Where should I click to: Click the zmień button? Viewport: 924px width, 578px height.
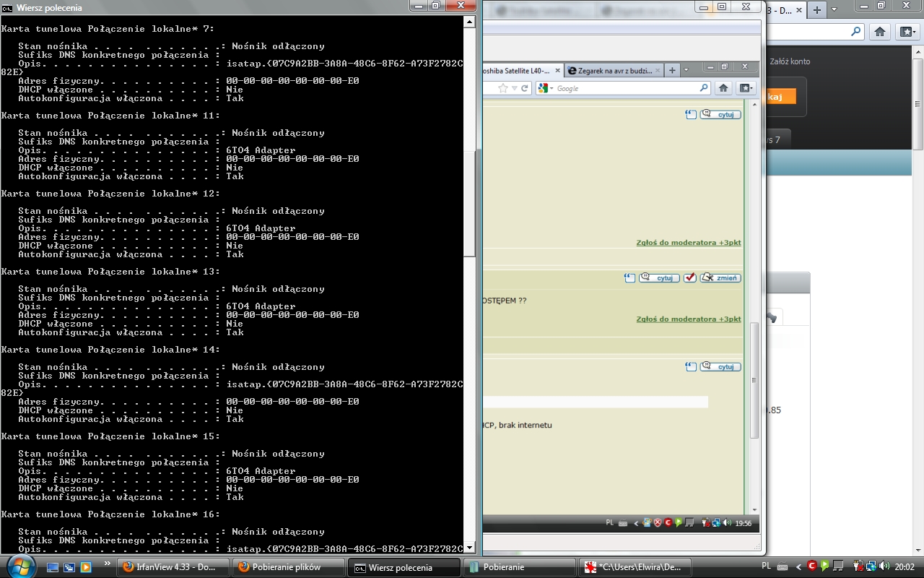click(x=720, y=278)
